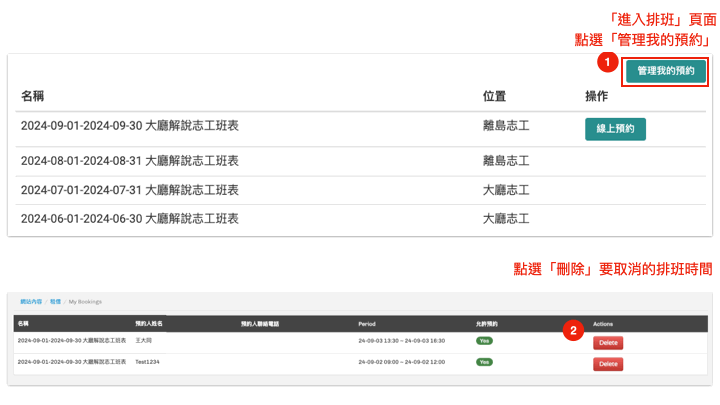The image size is (720, 405).
Task: Click the Actions column header
Action: click(603, 324)
